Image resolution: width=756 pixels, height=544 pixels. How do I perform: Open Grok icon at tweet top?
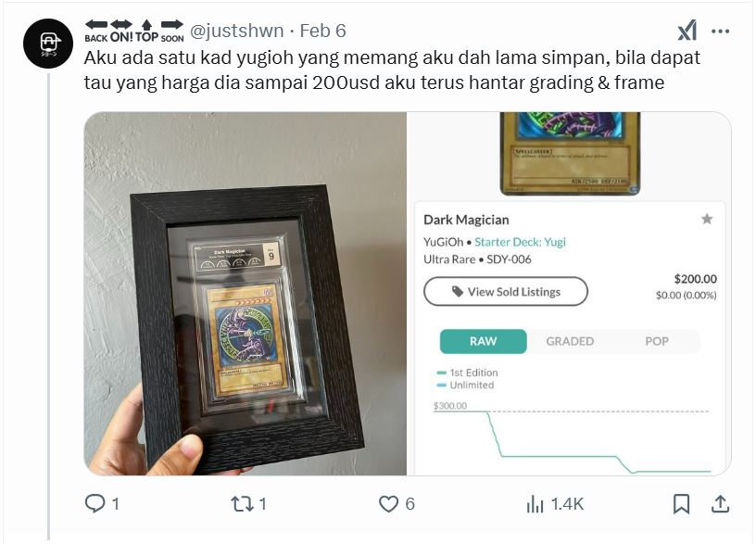687,31
